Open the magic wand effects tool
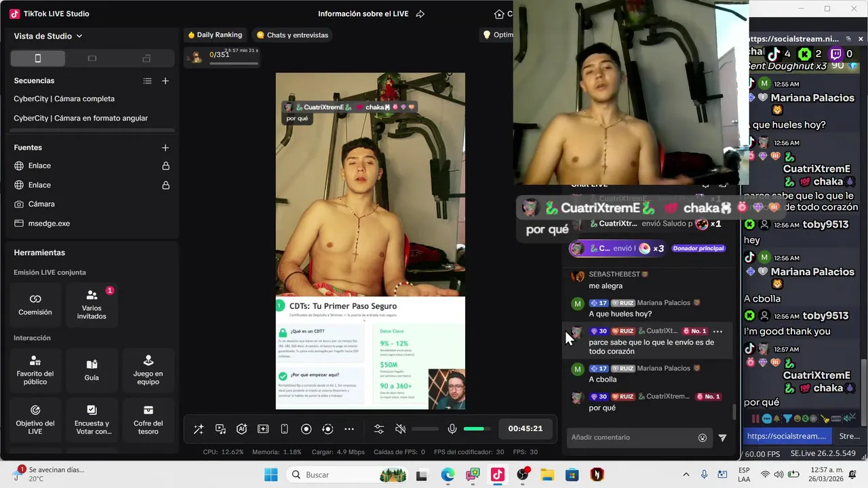The width and height of the screenshot is (868, 488). 199,429
